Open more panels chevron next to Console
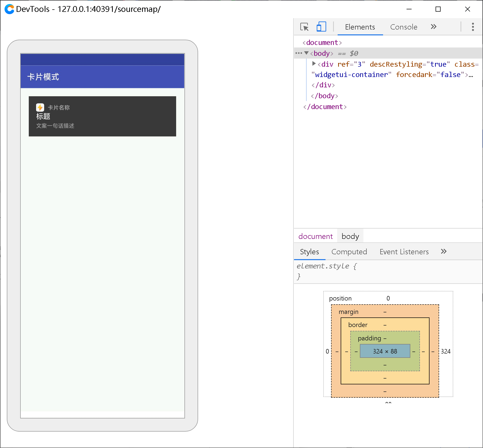483x448 pixels. coord(434,27)
